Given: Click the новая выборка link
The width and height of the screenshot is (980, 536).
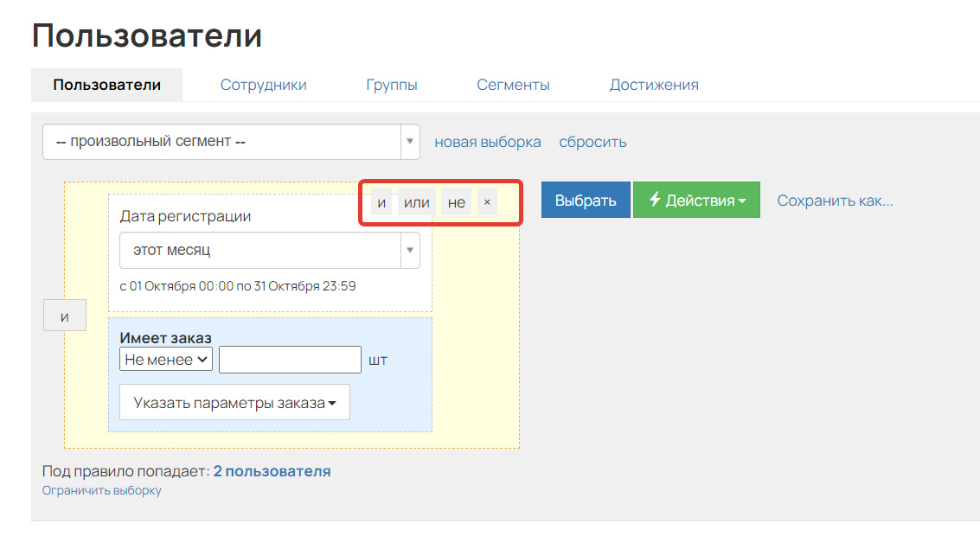Looking at the screenshot, I should 488,142.
